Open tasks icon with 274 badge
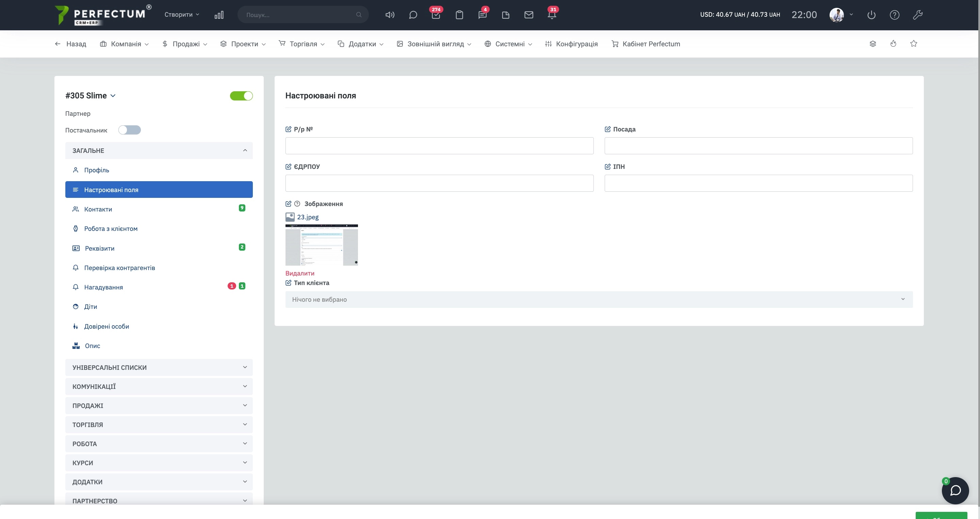Image resolution: width=980 pixels, height=519 pixels. [x=436, y=15]
